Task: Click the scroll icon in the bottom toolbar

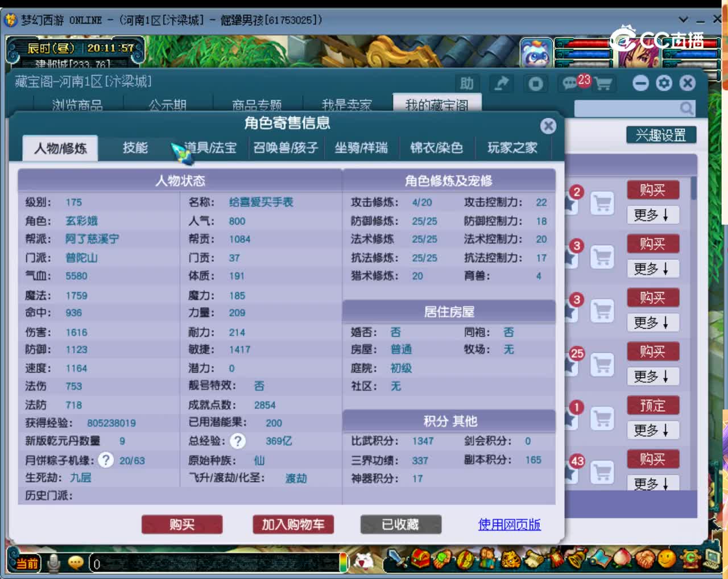Action: pyautogui.click(x=534, y=560)
